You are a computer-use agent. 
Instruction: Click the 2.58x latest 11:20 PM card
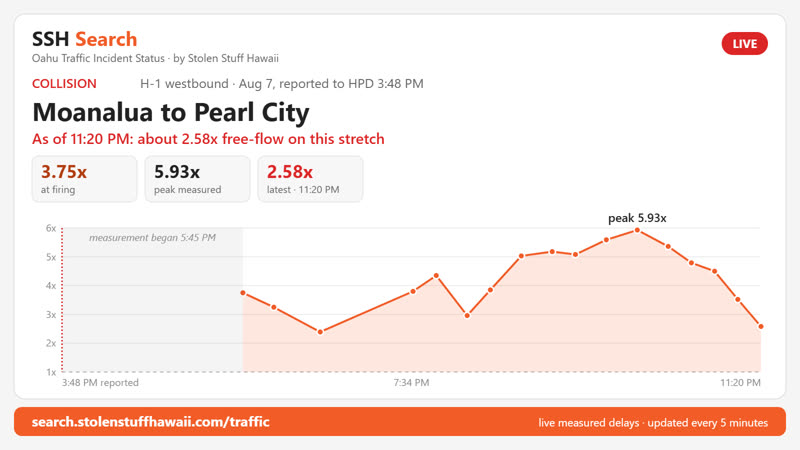pos(310,179)
